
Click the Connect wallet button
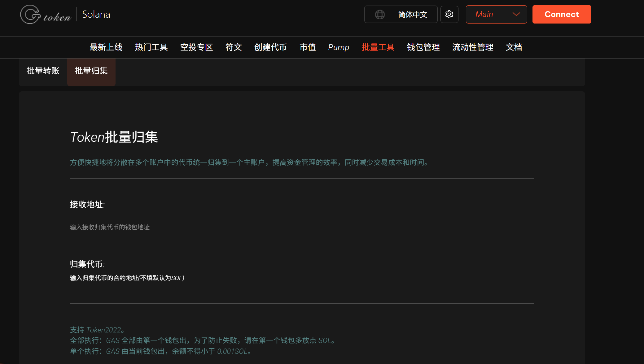coord(562,14)
